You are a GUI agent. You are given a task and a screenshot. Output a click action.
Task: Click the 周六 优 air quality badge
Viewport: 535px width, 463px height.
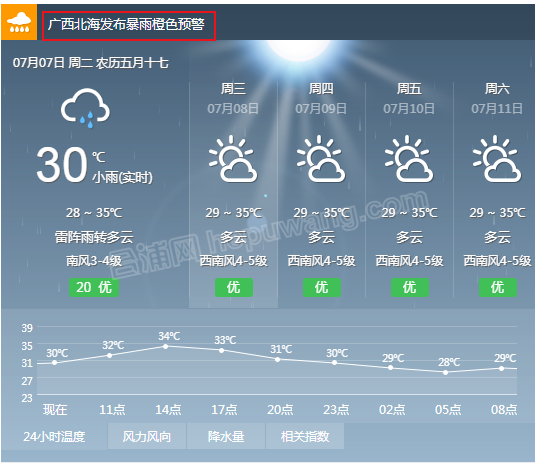coord(497,287)
